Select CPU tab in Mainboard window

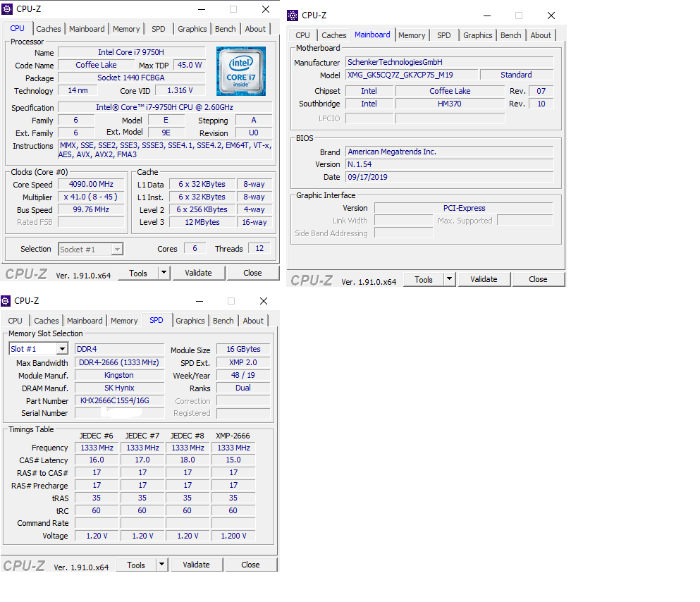[x=302, y=35]
